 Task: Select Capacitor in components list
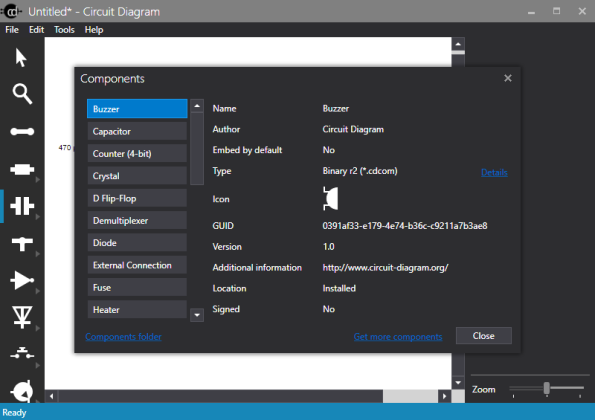coord(137,131)
